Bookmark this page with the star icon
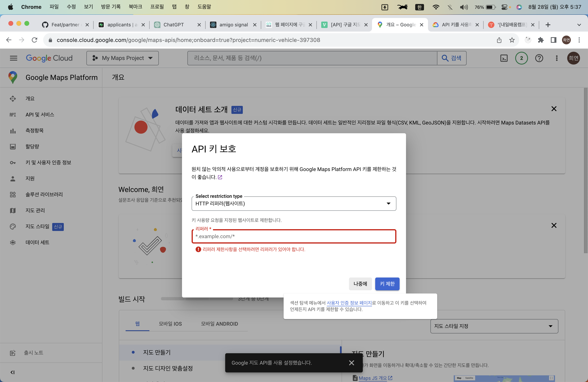 coord(512,40)
